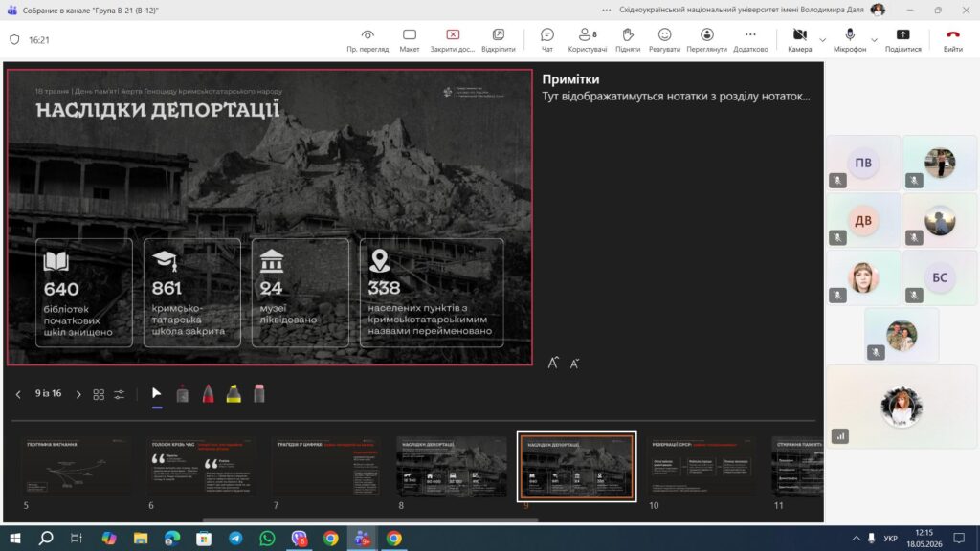Close shared content via Закрити button
980x551 pixels.
coord(453,40)
